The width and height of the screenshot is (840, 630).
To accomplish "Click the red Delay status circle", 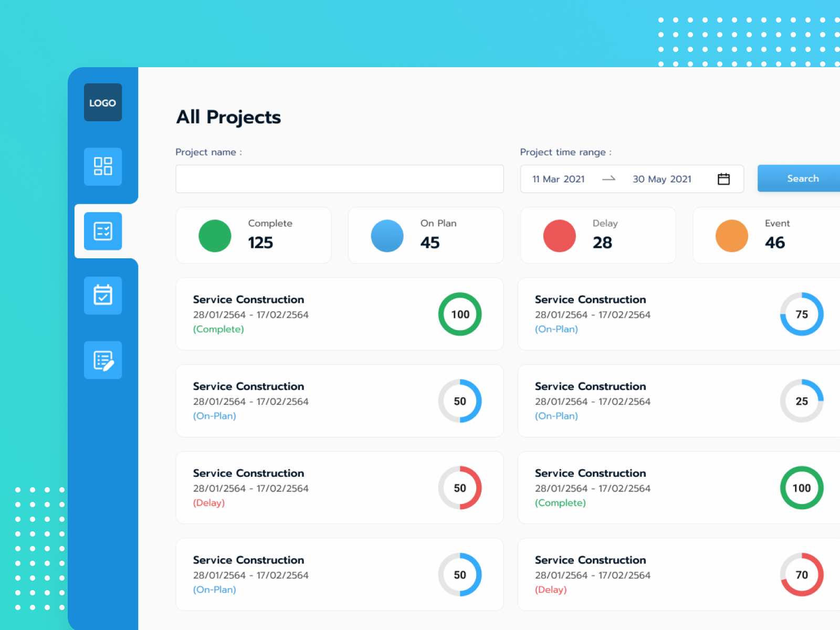I will [559, 236].
